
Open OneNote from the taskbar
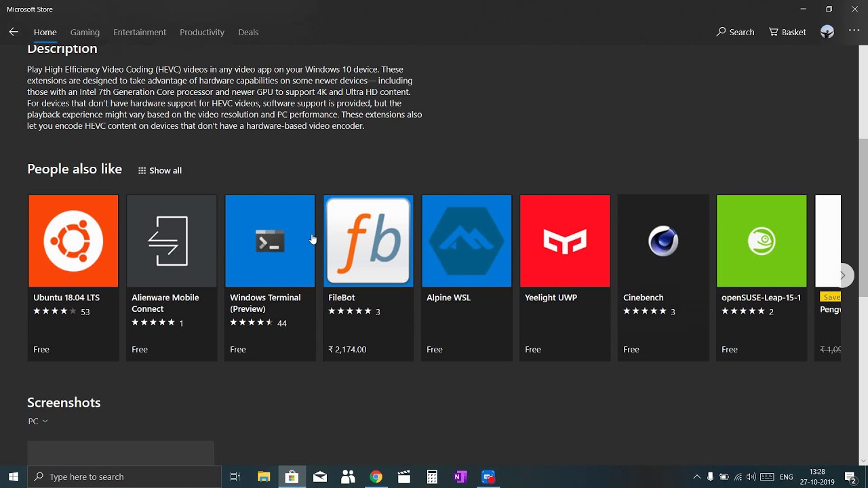(x=460, y=476)
